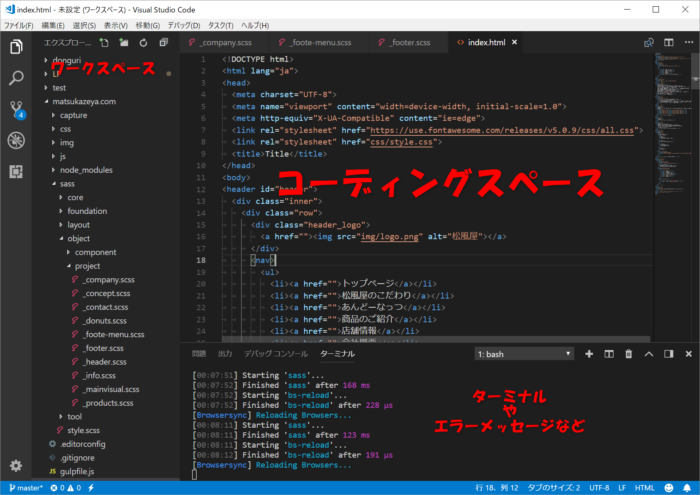
Task: Kill terminal using the trash icon
Action: coord(628,354)
